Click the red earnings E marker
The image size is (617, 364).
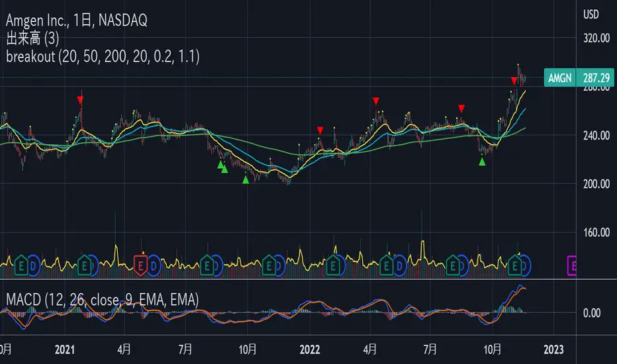[140, 265]
